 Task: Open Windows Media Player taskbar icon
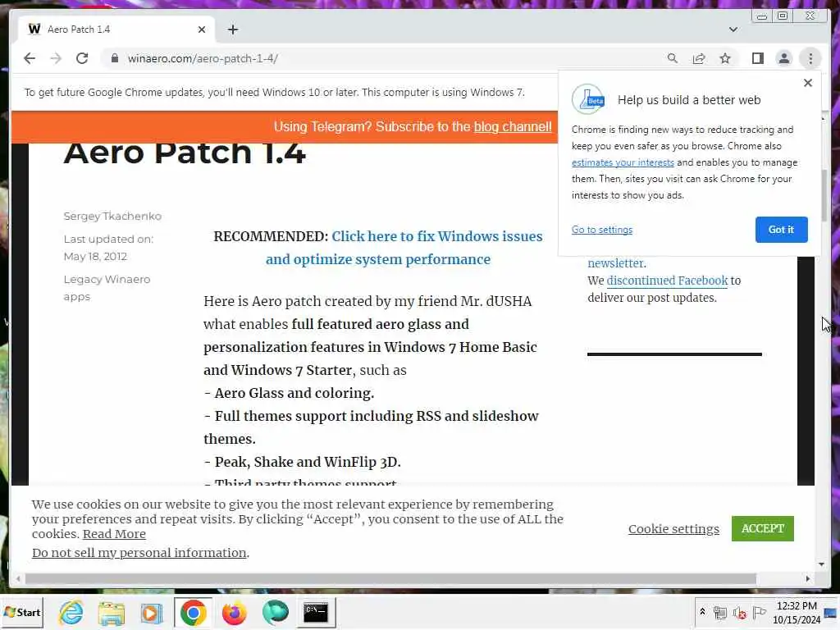point(152,612)
